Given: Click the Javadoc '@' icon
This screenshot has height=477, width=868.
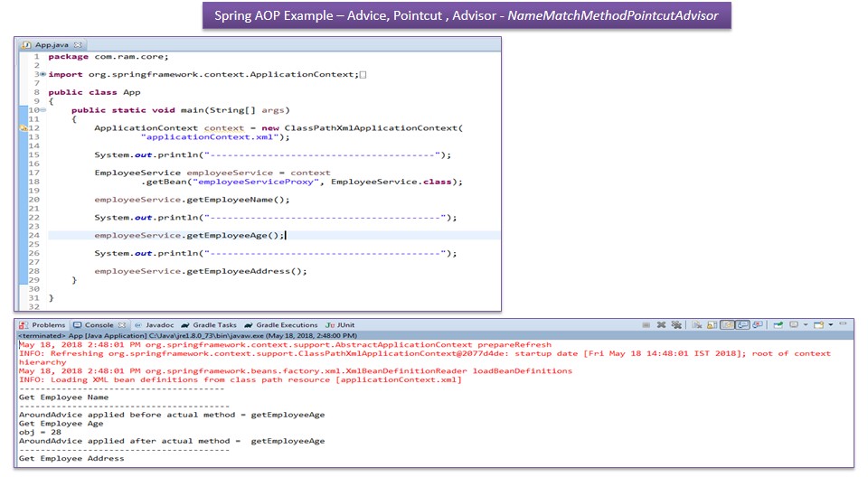Looking at the screenshot, I should (x=138, y=325).
